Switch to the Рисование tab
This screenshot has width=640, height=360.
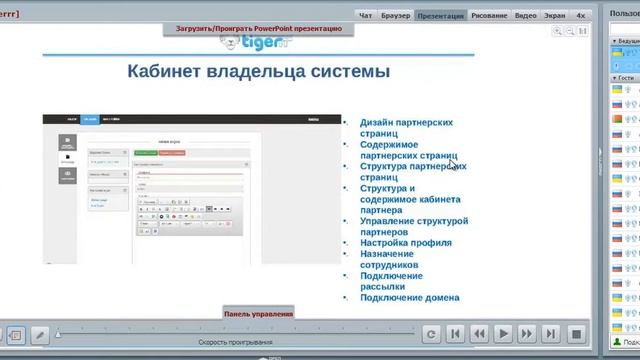point(489,16)
